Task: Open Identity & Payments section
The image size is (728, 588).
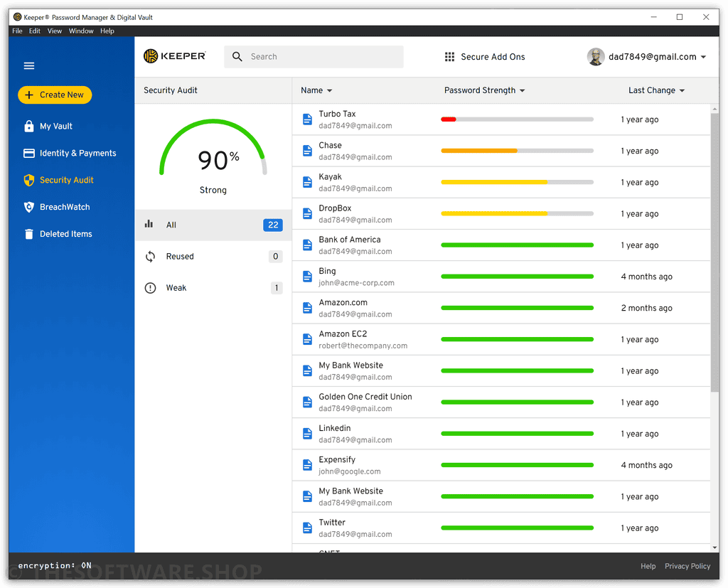Action: (77, 154)
